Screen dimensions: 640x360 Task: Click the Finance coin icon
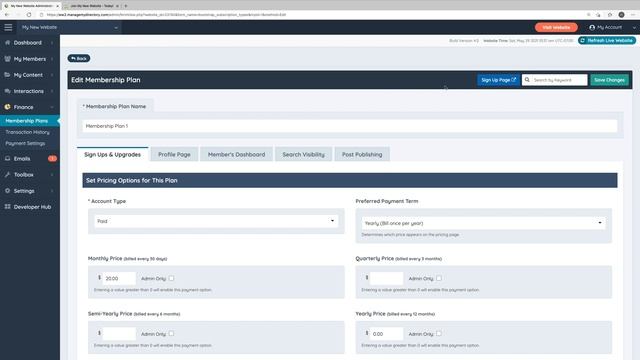click(7, 107)
